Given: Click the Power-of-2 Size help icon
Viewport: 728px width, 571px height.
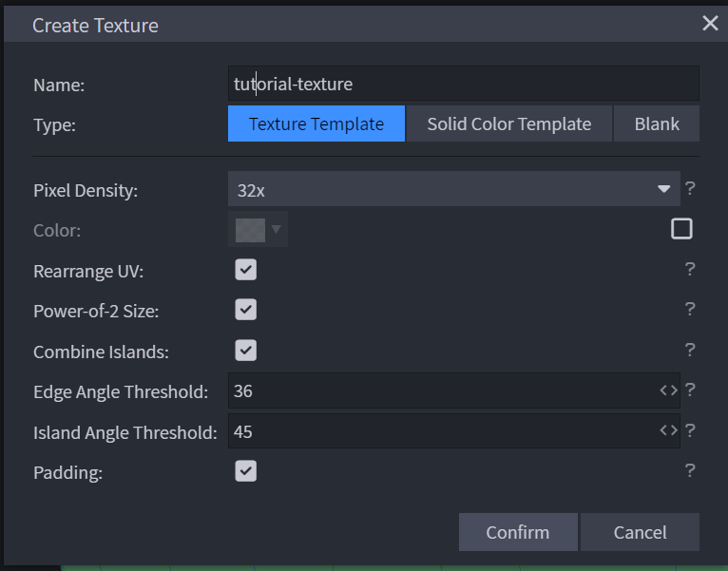Looking at the screenshot, I should 690,309.
